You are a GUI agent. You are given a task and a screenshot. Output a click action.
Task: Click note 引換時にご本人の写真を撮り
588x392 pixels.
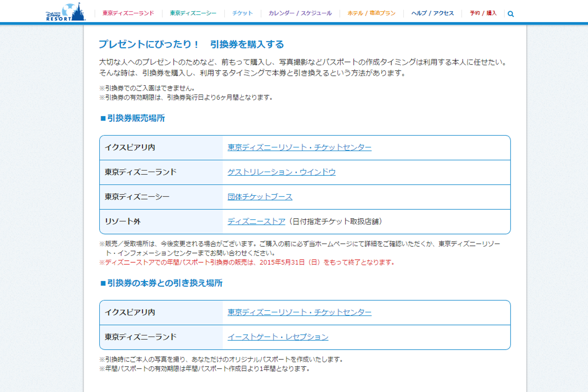click(221, 359)
